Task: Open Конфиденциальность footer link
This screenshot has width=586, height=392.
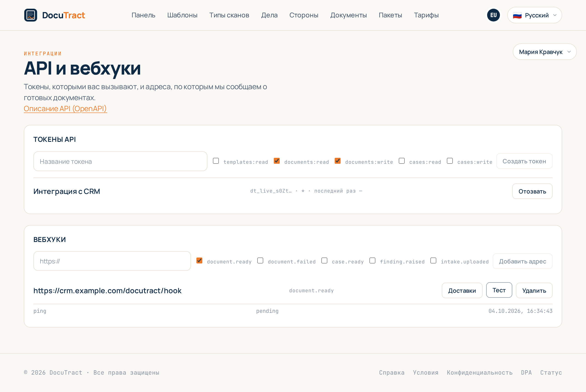Action: (x=480, y=373)
